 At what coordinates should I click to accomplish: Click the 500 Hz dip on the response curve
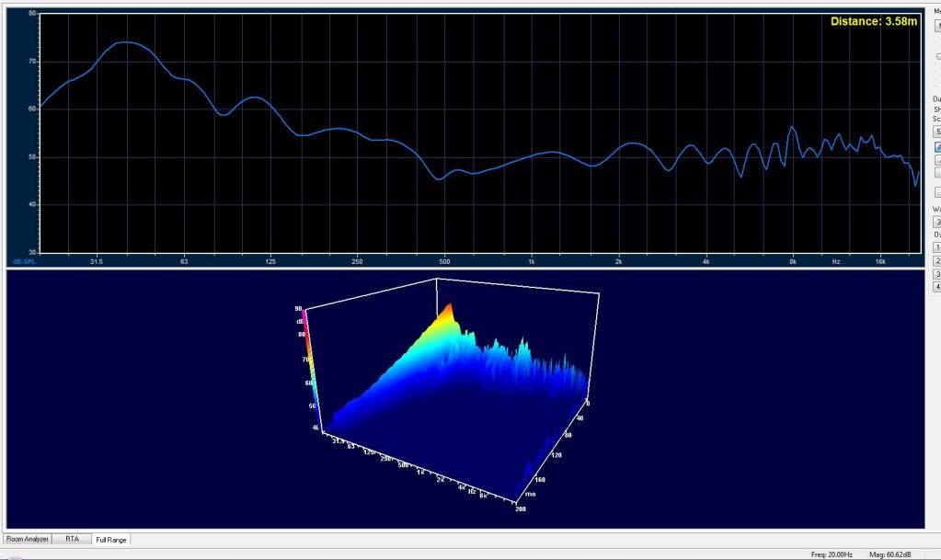[440, 178]
